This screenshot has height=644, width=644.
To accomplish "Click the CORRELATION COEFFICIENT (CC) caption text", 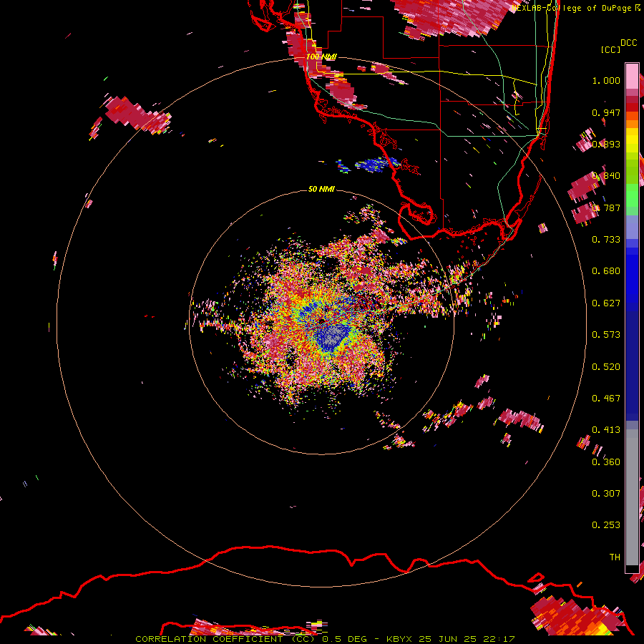I will point(225,639).
